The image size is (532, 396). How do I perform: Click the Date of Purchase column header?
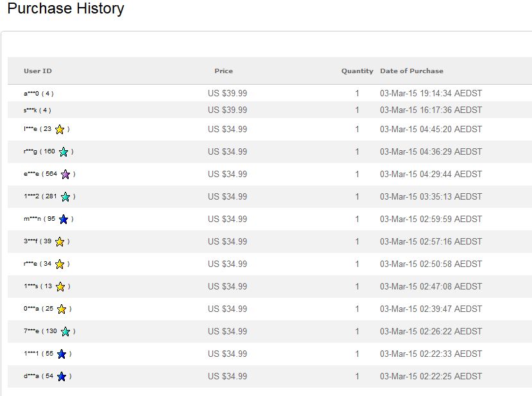pos(411,71)
